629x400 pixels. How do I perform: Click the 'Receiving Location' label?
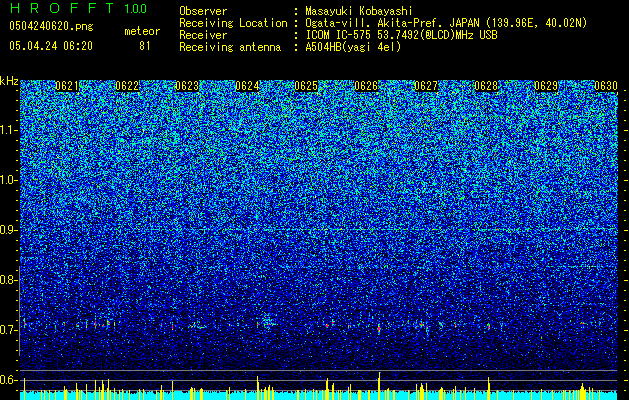click(x=233, y=23)
